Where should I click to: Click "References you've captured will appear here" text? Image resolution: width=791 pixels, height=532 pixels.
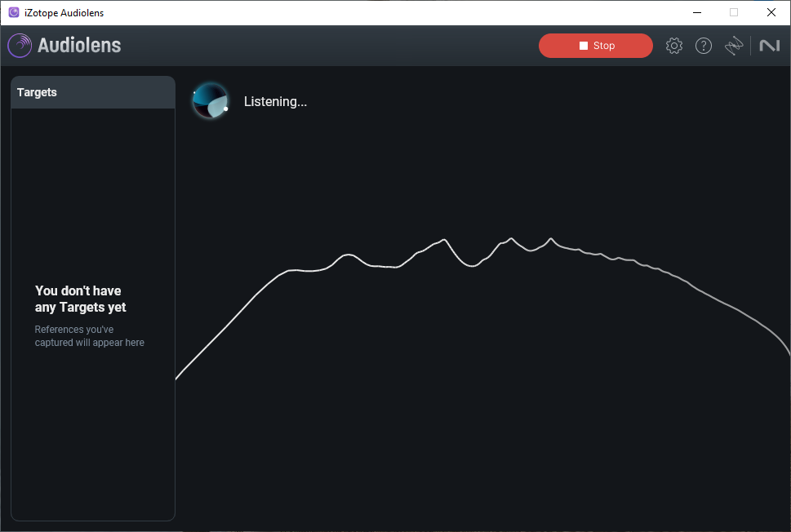coord(89,336)
